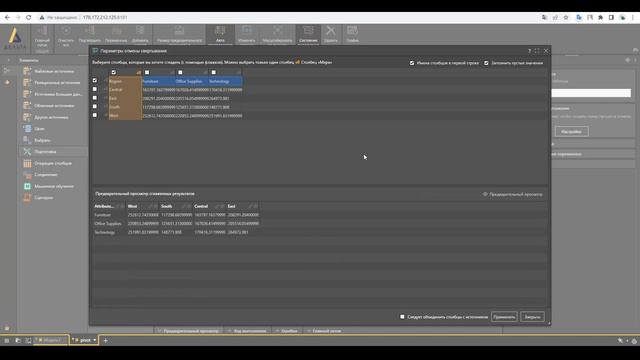The image size is (640, 360).
Task: Select the Сценарии node icon
Action: pos(27,198)
